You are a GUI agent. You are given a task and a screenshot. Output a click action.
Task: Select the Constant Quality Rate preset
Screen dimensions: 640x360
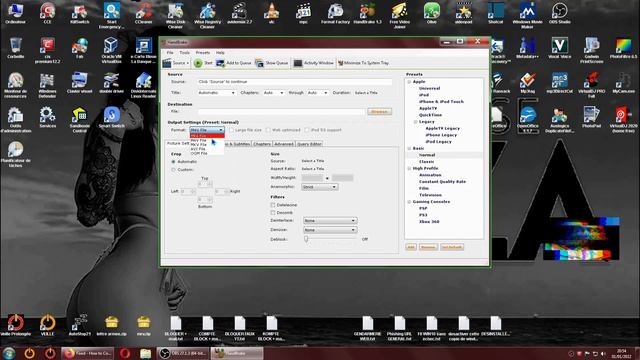442,182
